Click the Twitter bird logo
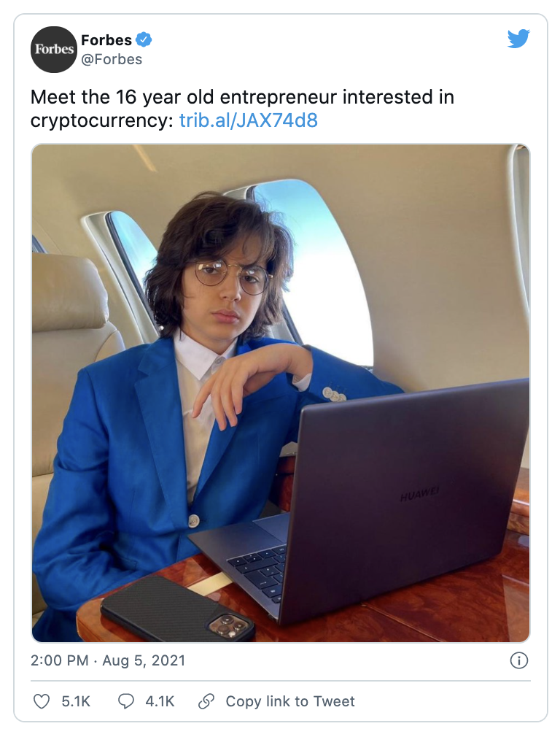 click(518, 39)
